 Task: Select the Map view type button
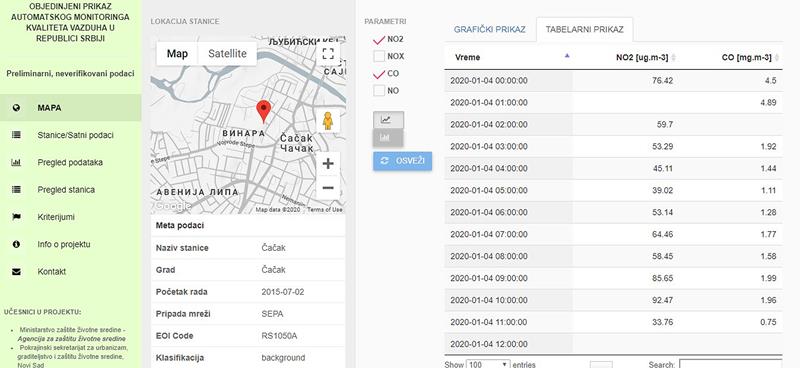coord(177,54)
